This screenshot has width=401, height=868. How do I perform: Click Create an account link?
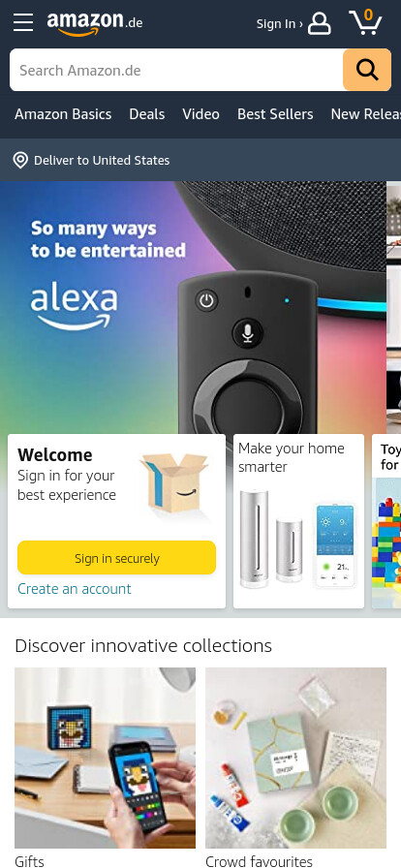[x=75, y=588]
